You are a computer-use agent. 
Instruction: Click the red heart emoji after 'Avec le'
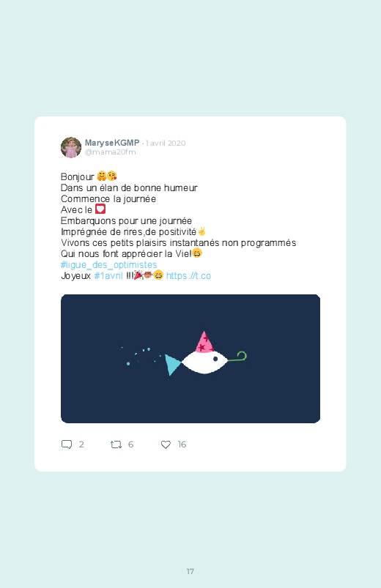(x=100, y=209)
